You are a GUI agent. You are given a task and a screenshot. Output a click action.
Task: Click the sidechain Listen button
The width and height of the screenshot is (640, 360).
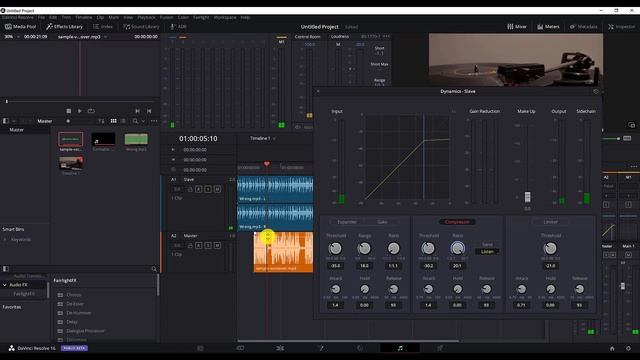pyautogui.click(x=487, y=251)
